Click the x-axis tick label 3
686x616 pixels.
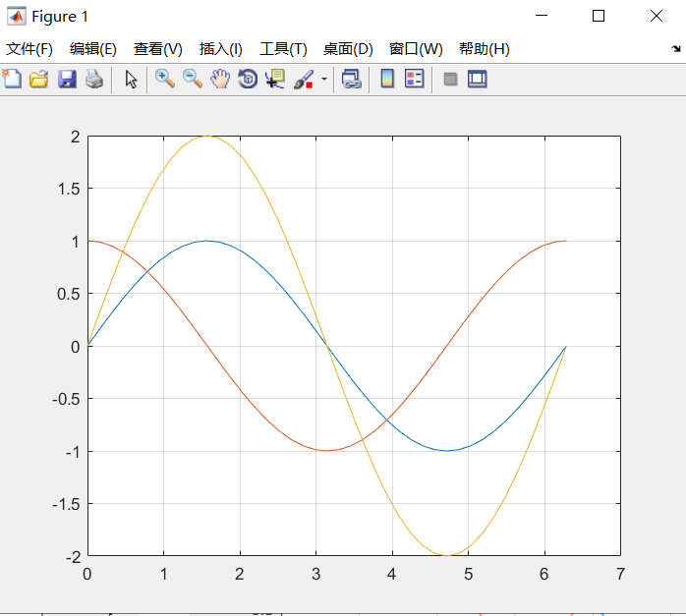pos(315,574)
